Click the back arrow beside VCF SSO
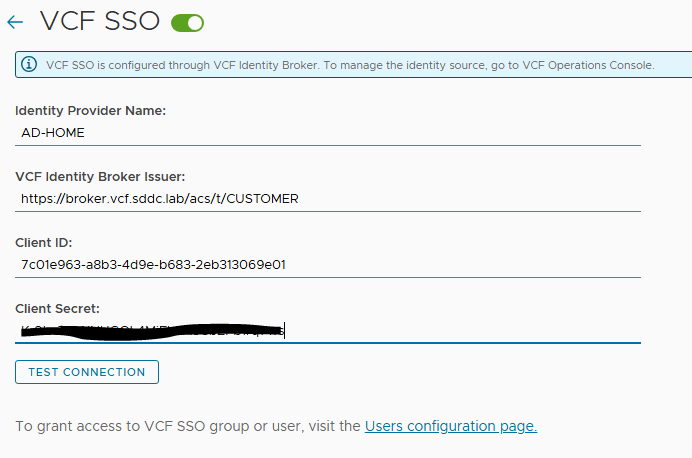This screenshot has width=692, height=458. (15, 21)
